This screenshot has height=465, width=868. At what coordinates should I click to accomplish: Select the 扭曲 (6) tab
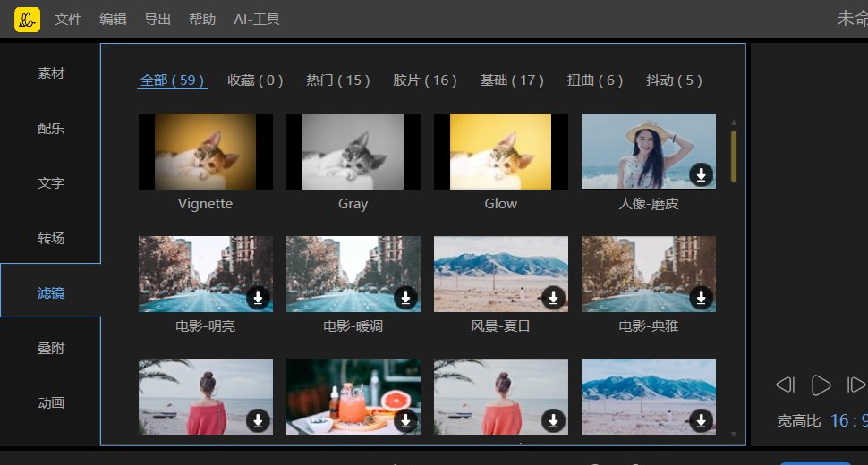pyautogui.click(x=595, y=80)
